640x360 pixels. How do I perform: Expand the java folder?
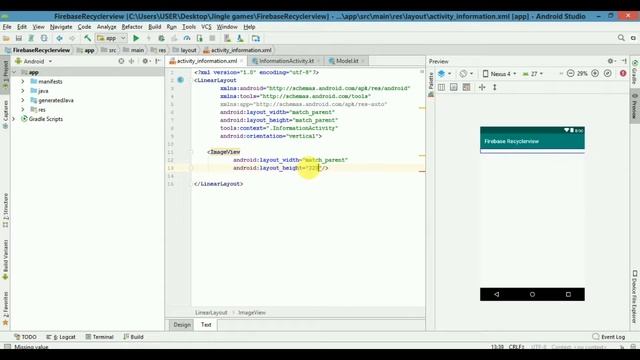click(x=23, y=91)
